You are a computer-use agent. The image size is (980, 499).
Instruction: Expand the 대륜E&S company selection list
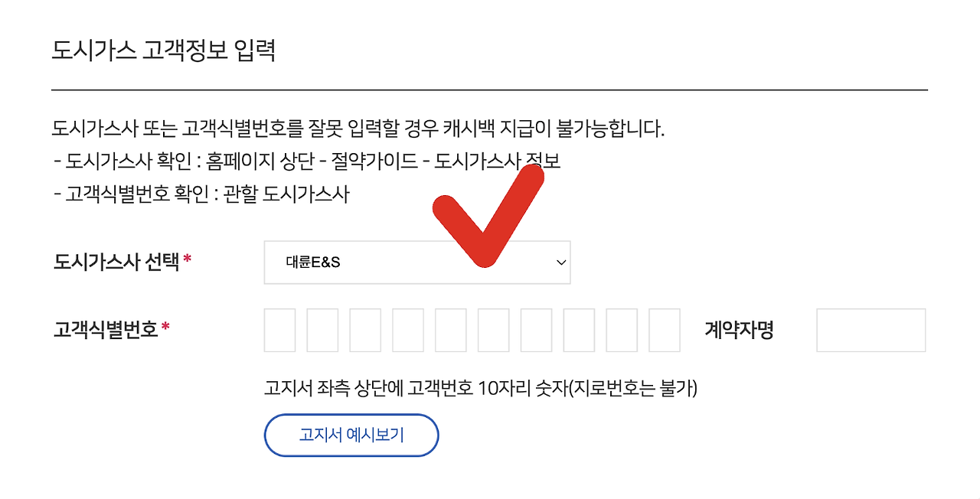417,261
